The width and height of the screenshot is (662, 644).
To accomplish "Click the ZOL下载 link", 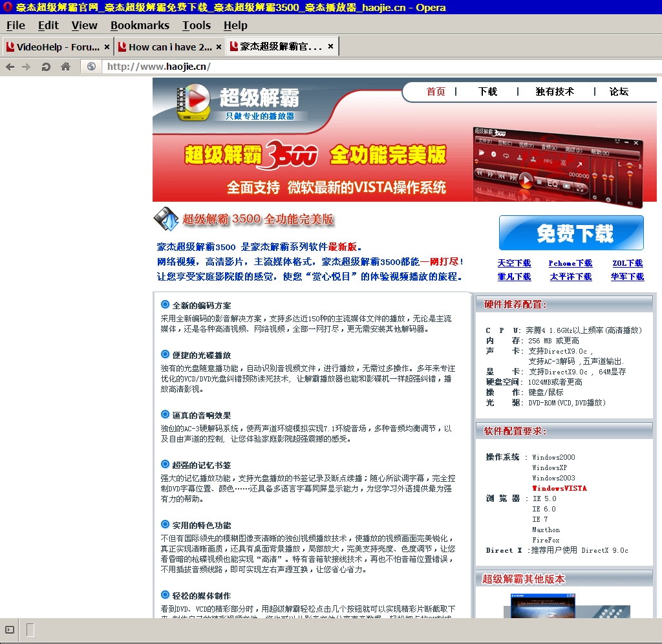I will 627,263.
